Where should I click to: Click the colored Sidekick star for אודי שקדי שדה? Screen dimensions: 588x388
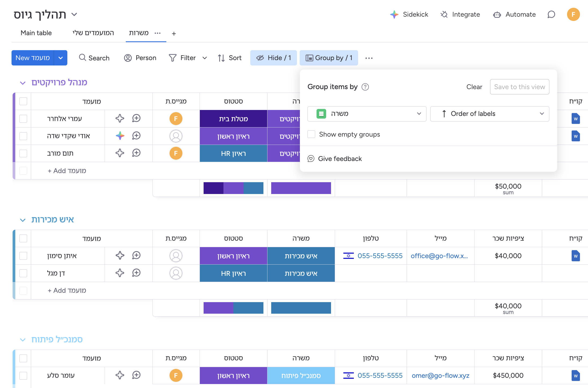coord(120,136)
